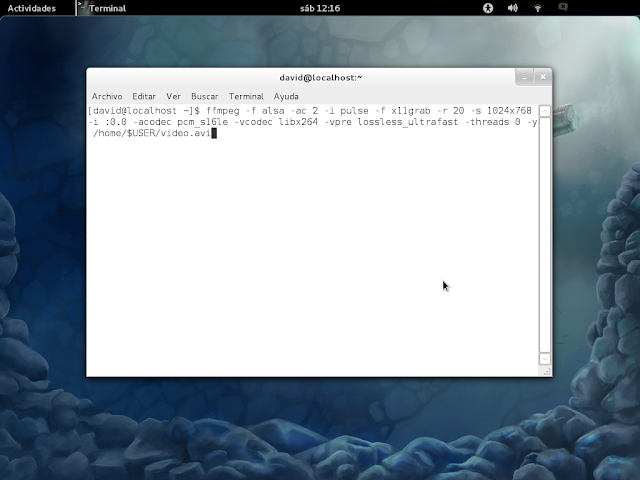The height and width of the screenshot is (480, 640).
Task: Minimize the terminal window
Action: [x=524, y=77]
